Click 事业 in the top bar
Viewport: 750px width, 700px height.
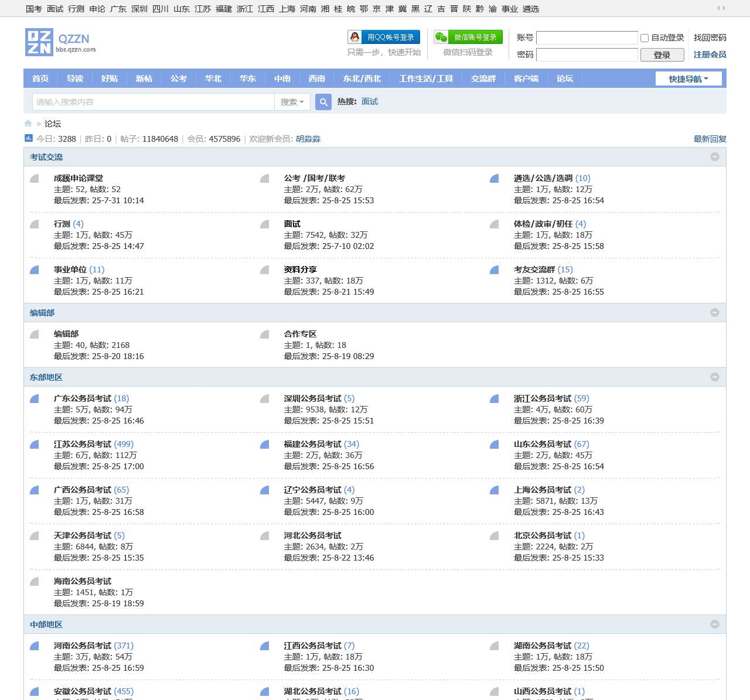point(510,9)
